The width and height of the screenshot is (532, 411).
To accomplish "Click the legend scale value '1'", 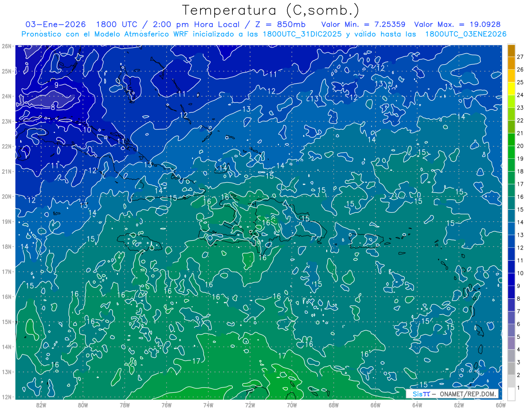I will coord(518,388).
